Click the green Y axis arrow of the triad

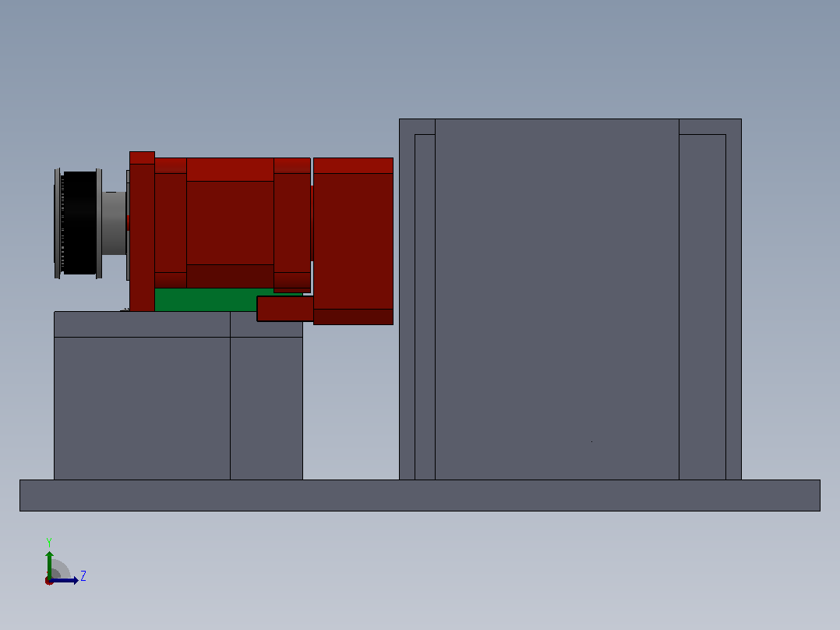point(49,564)
